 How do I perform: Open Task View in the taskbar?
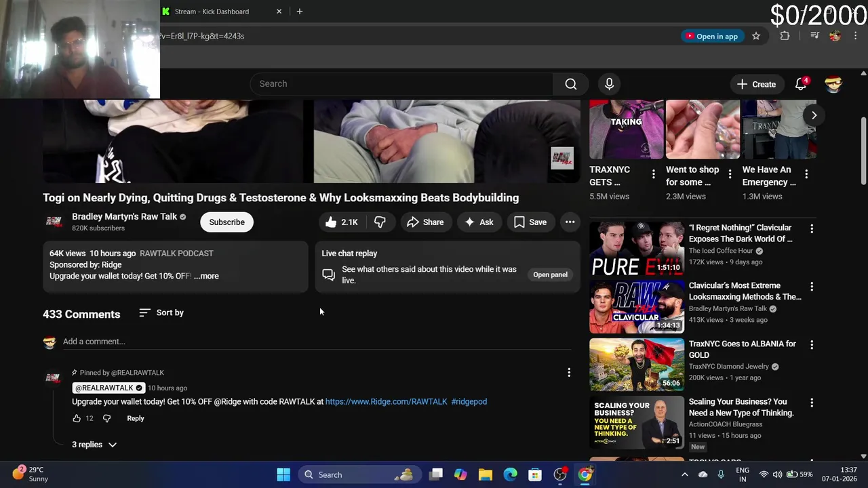436,474
